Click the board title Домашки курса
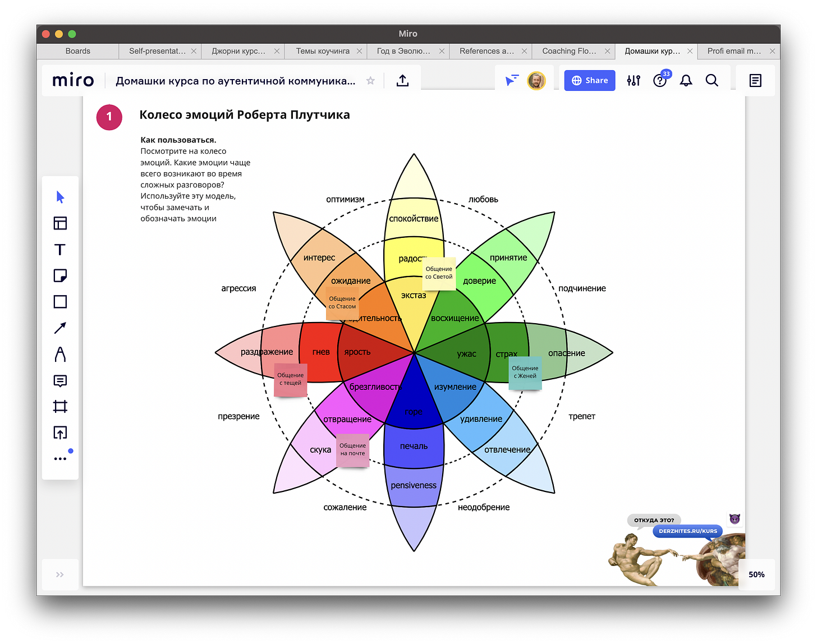This screenshot has height=644, width=817. click(x=235, y=81)
